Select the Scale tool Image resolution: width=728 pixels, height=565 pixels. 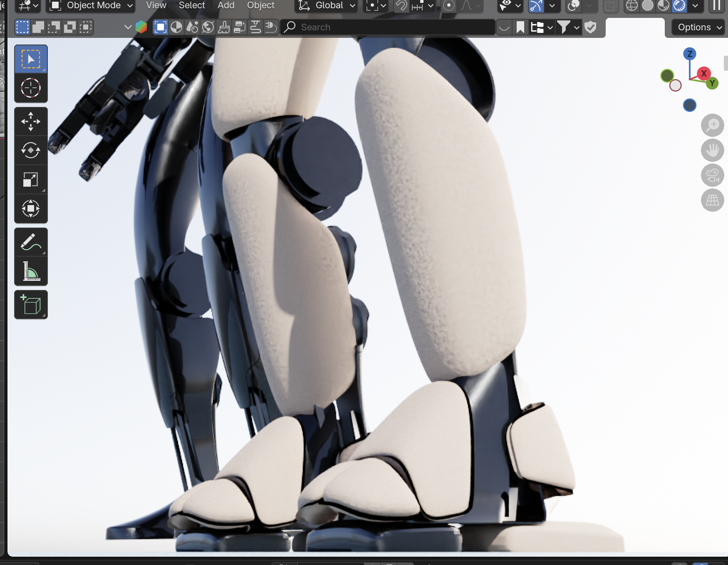31,180
